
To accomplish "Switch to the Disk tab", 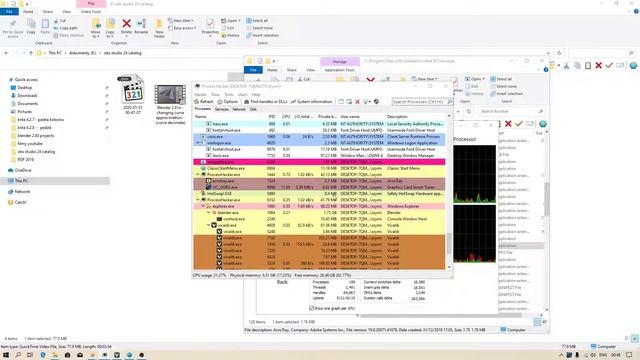I will click(253, 109).
